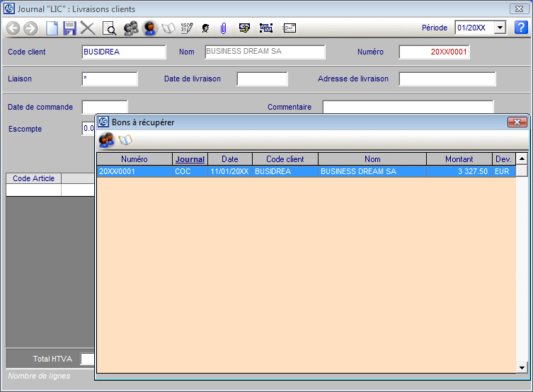Click the Date de livraison field
533x392 pixels.
[x=262, y=79]
